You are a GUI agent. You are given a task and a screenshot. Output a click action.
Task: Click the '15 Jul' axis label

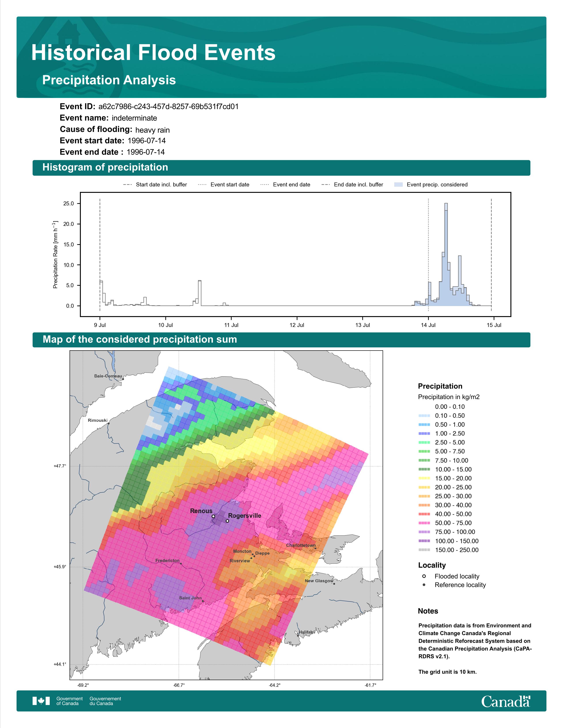[494, 325]
